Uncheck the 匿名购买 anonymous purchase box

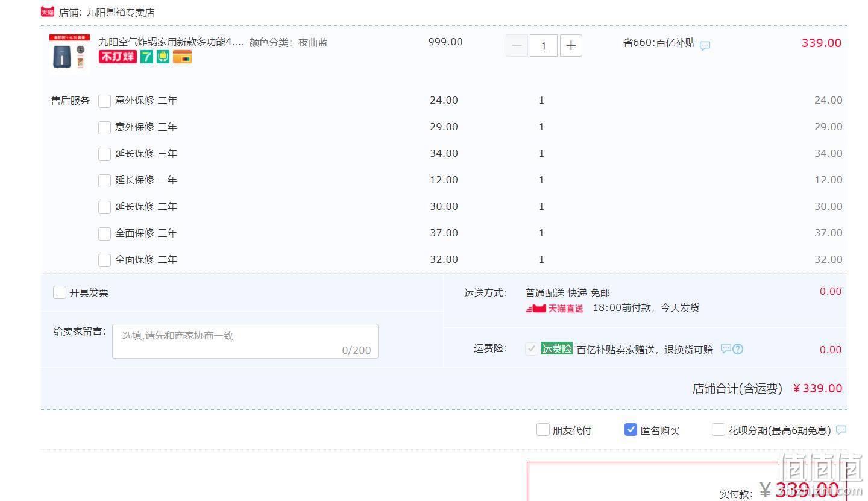(631, 430)
